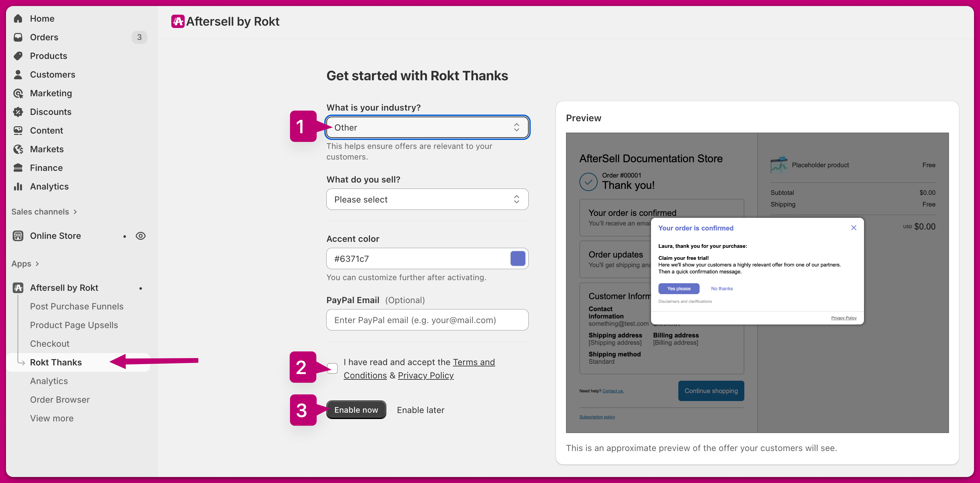Viewport: 980px width, 483px height.
Task: Click the PayPal email input field
Action: tap(427, 320)
